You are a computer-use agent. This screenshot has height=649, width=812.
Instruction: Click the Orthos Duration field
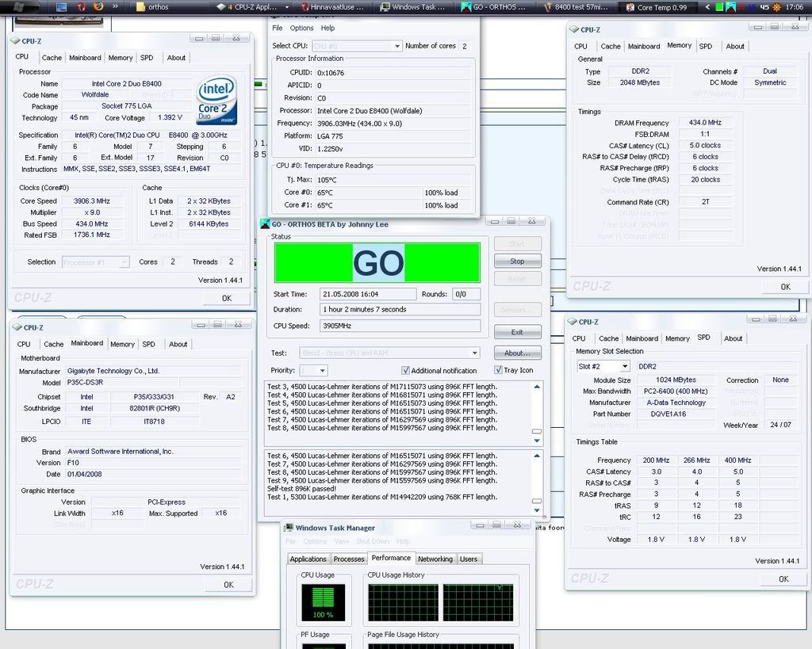click(x=400, y=310)
